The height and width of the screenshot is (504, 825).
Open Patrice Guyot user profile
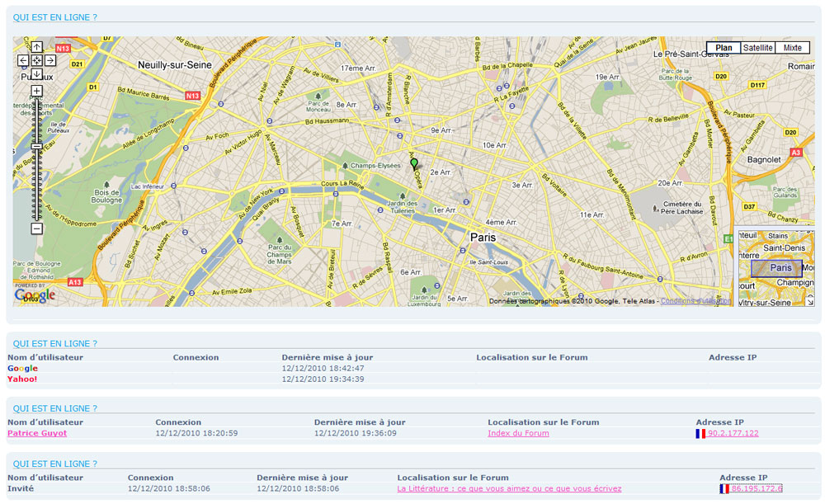pyautogui.click(x=37, y=433)
